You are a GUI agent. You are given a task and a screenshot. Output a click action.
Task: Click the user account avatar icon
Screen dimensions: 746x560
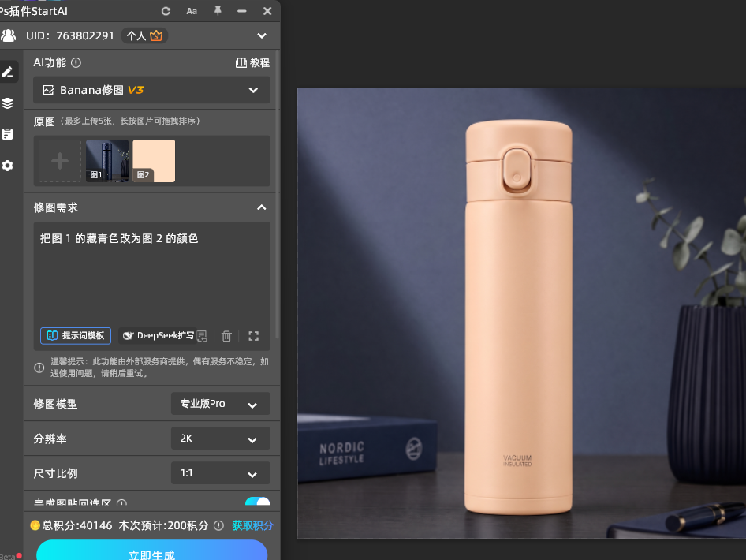(8, 35)
